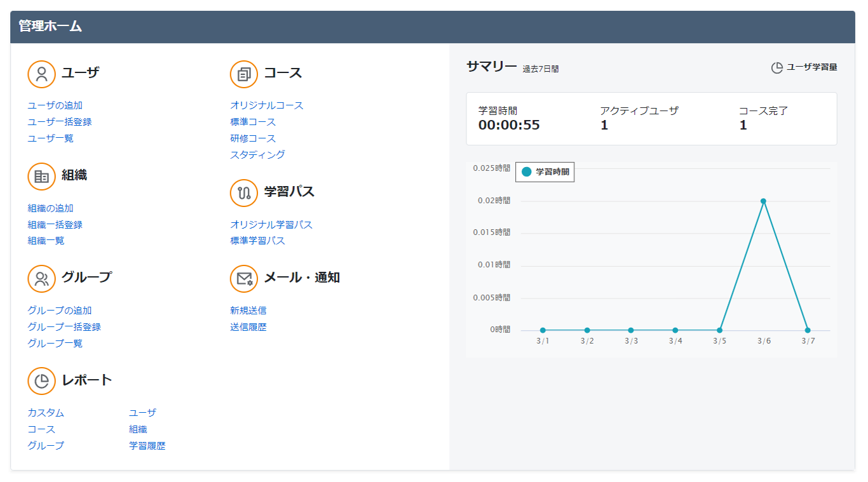
Task: Click the 過去7日間 period label
Action: pyautogui.click(x=541, y=69)
